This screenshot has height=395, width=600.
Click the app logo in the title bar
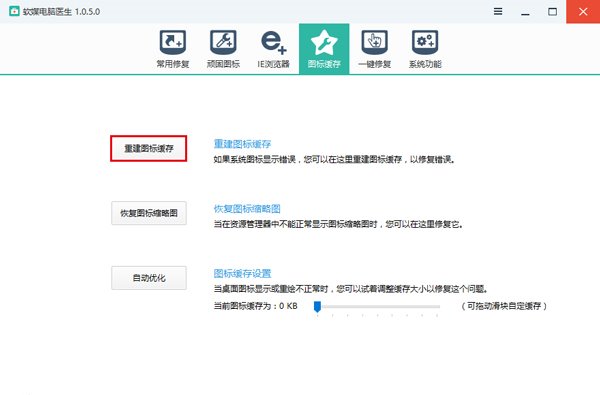click(14, 11)
